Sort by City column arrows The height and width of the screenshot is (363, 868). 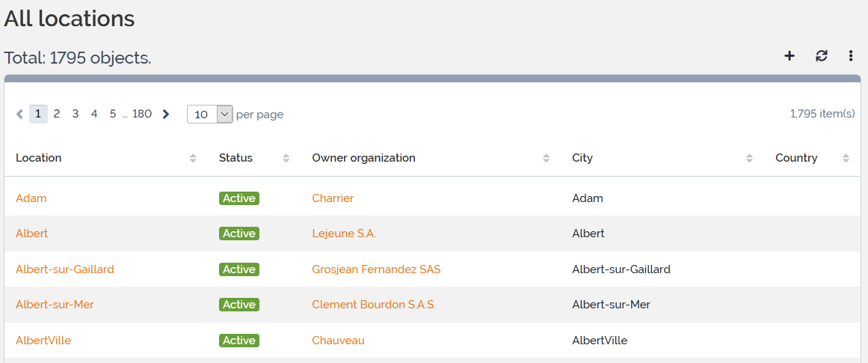click(x=749, y=158)
